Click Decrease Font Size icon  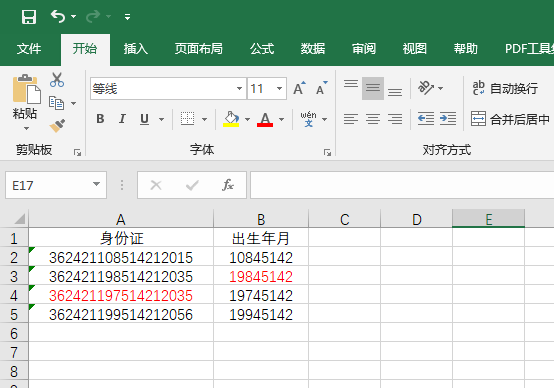click(322, 88)
